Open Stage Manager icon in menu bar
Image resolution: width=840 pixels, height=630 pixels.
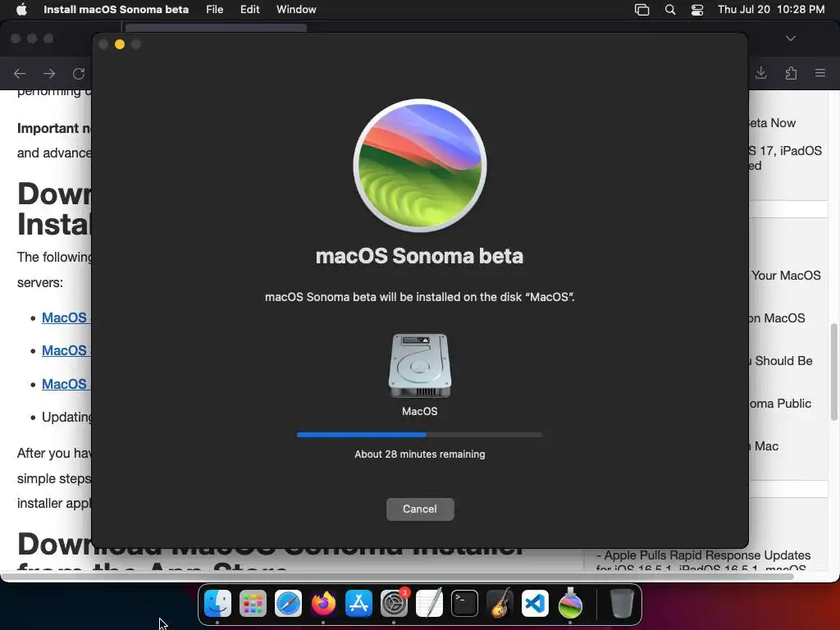coord(641,10)
